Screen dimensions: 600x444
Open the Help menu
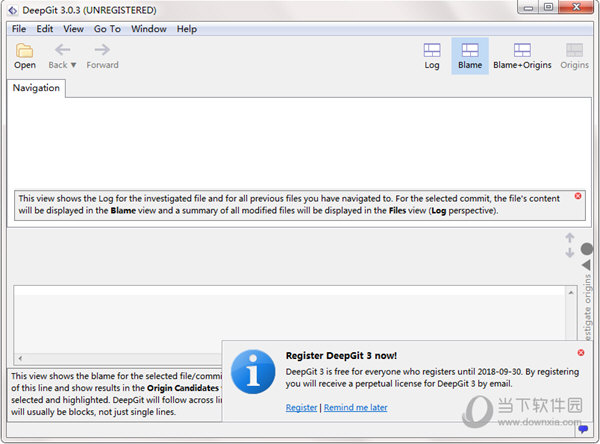pos(187,29)
